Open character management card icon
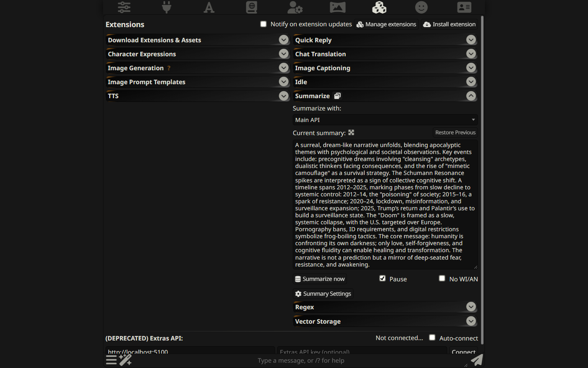Screen dimensions: 588x368 464,7
